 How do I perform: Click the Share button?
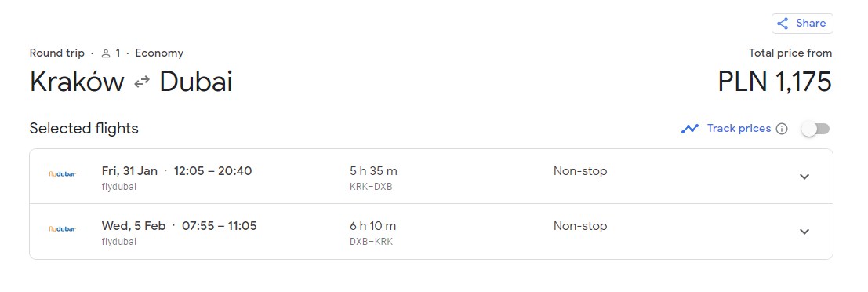click(802, 24)
